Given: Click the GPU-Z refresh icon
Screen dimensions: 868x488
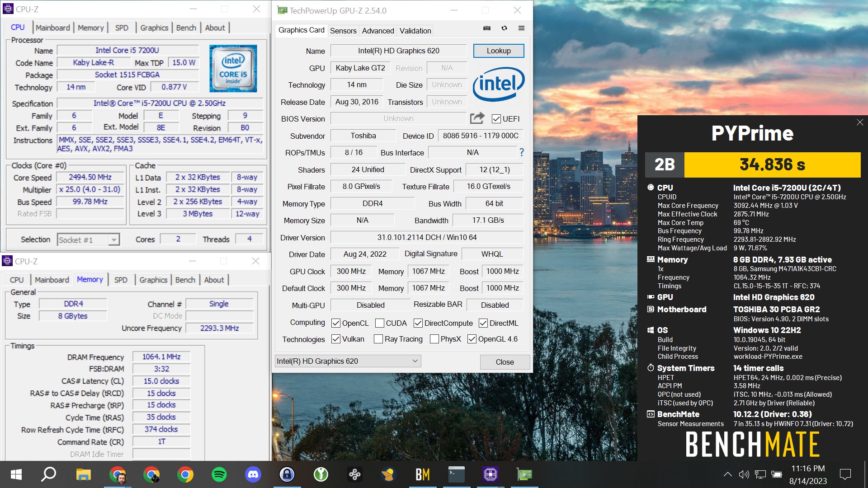Looking at the screenshot, I should 504,28.
